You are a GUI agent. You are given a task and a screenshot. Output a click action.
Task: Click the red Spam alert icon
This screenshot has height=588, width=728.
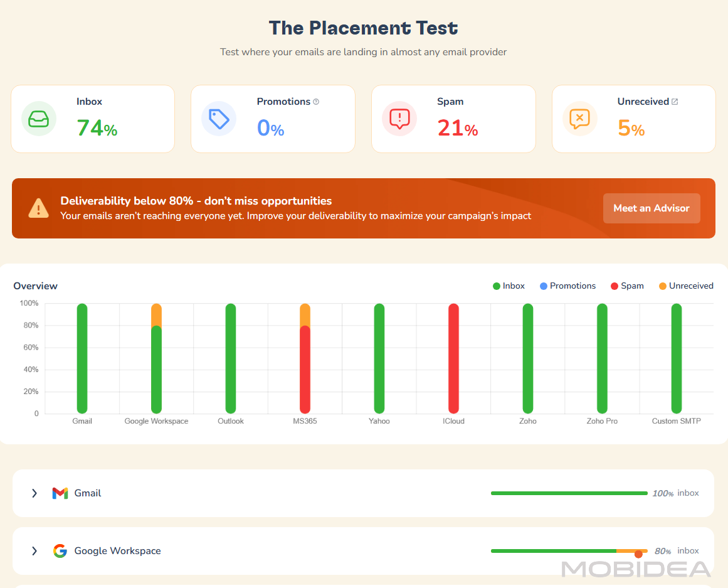399,119
